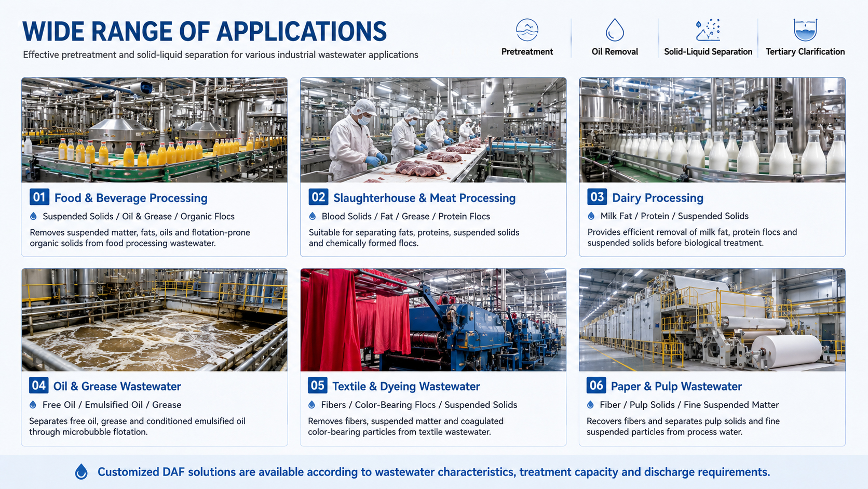Select the Oil Removal label

pos(615,51)
